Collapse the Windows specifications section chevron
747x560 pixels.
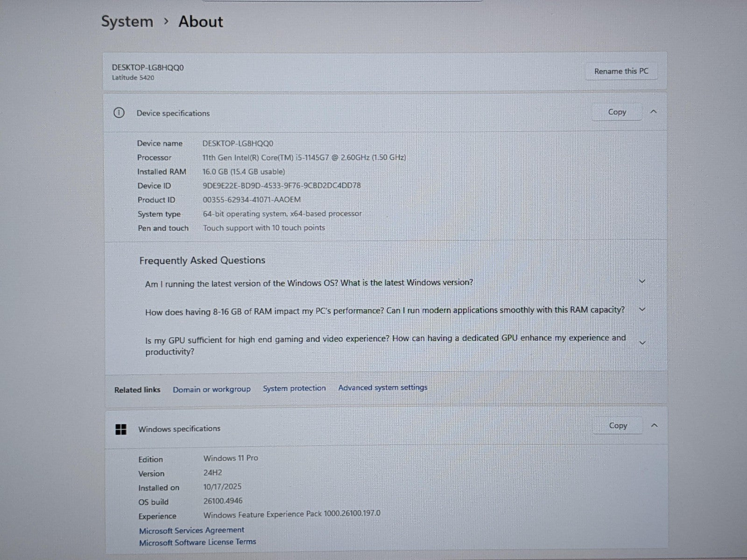(x=655, y=426)
